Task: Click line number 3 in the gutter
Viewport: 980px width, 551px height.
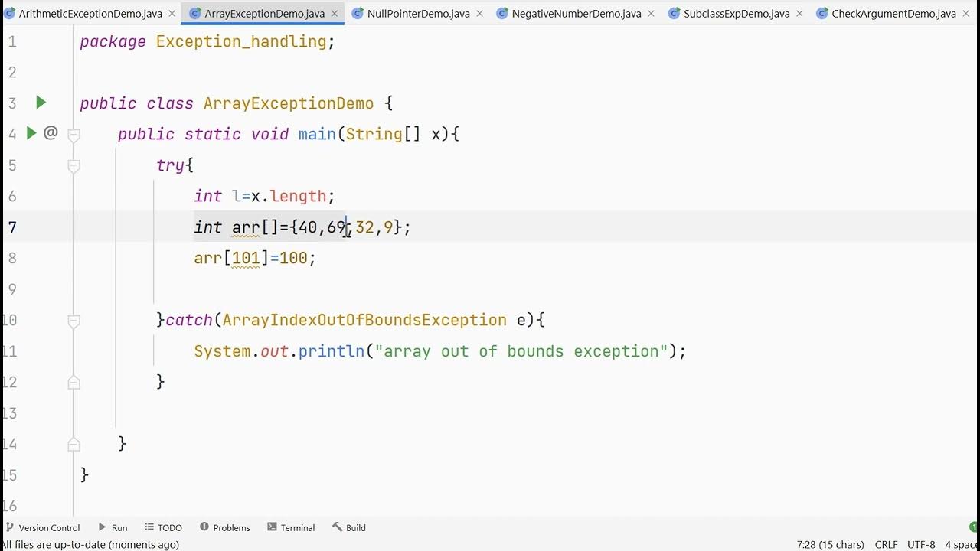Action: [11, 103]
